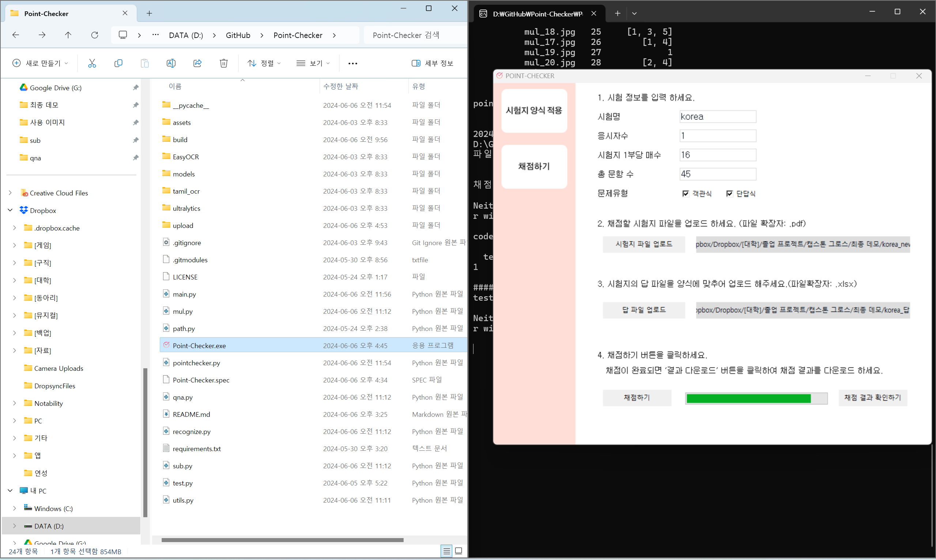Viewport: 936px width, 560px height.
Task: Click the Cut scissors icon in Explorer toolbar
Action: coord(92,64)
